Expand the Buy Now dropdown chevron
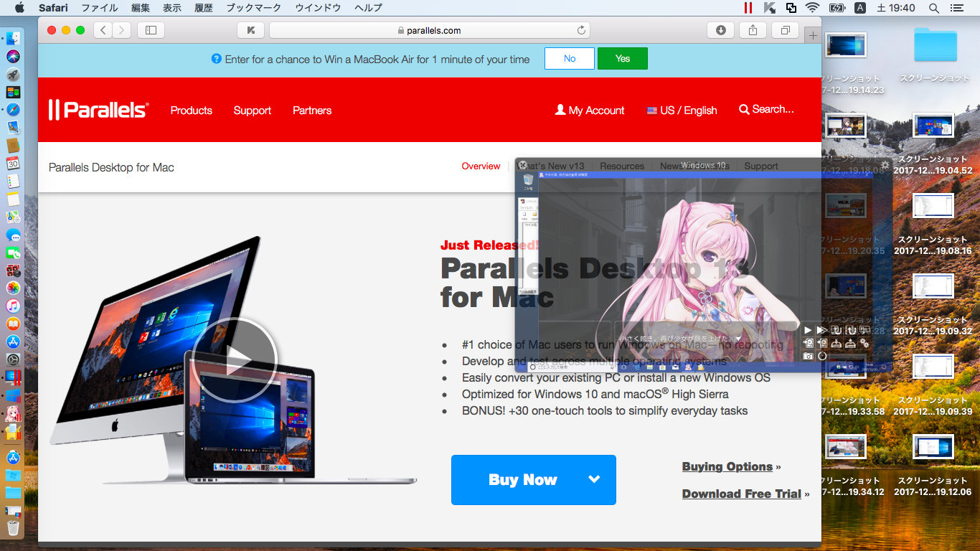The width and height of the screenshot is (980, 551). point(594,479)
